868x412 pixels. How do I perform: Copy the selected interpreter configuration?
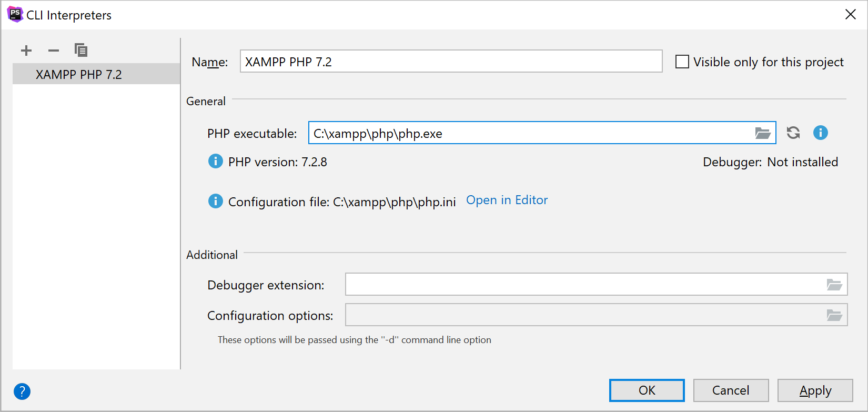81,51
